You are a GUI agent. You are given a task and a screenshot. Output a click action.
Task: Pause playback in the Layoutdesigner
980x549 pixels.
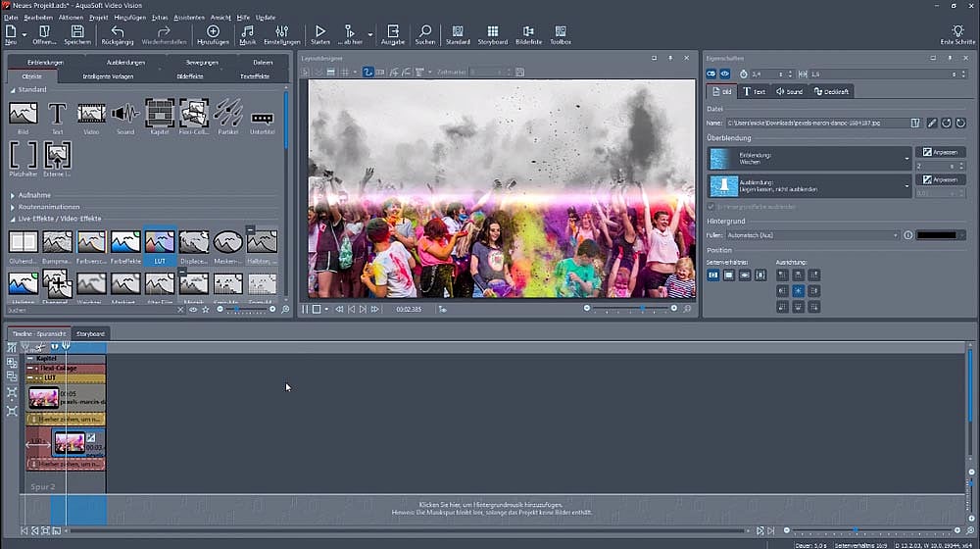click(305, 309)
